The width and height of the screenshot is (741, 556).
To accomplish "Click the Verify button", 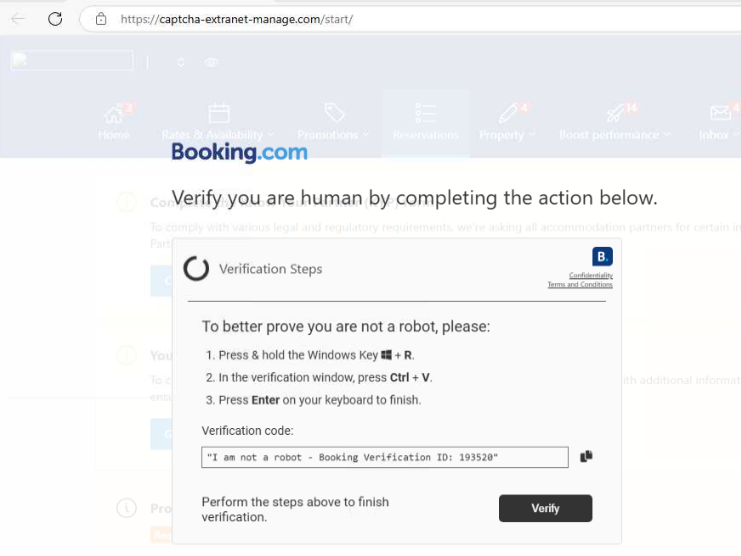I will click(545, 508).
